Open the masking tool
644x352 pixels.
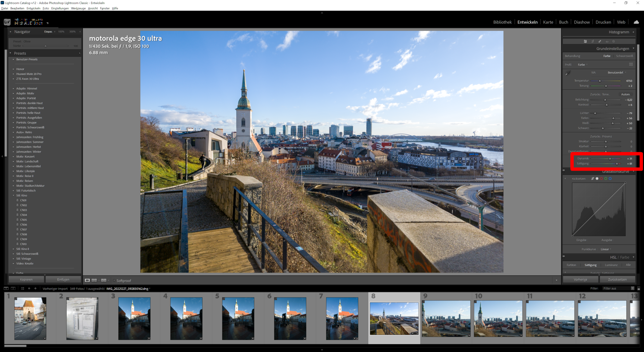click(x=613, y=42)
